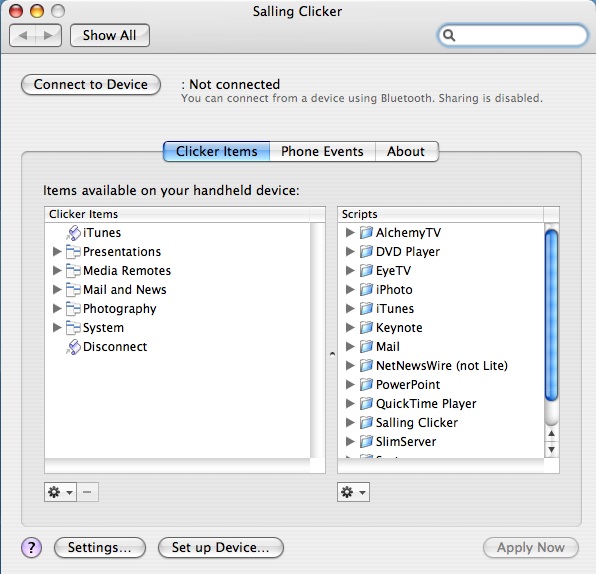
Task: Open the gear action menu under Clicker Items
Action: point(60,492)
